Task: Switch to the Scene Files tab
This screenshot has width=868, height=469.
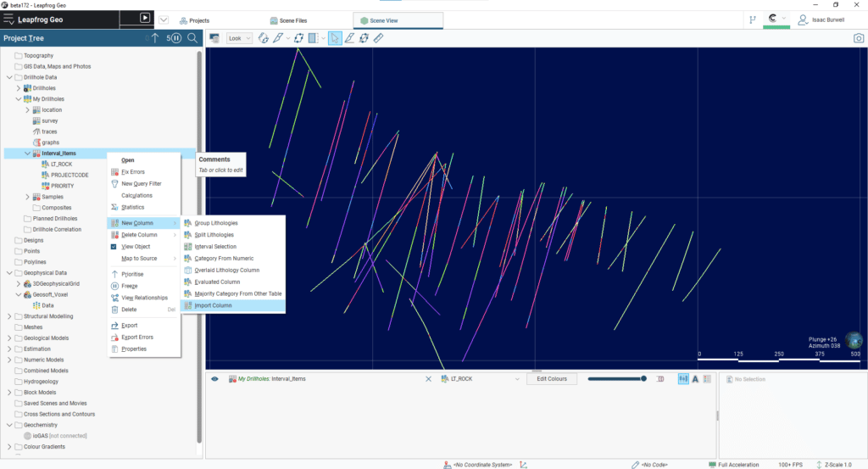Action: tap(288, 20)
